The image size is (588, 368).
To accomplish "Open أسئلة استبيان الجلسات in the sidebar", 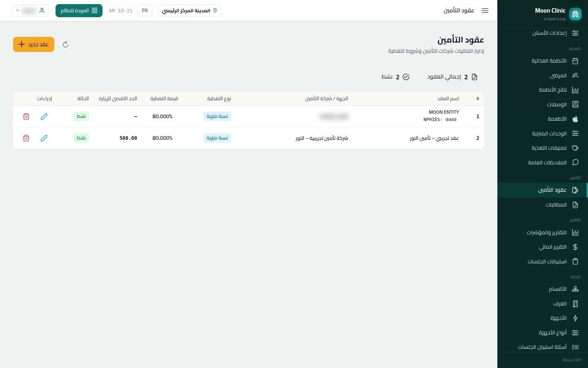I will click(x=542, y=347).
